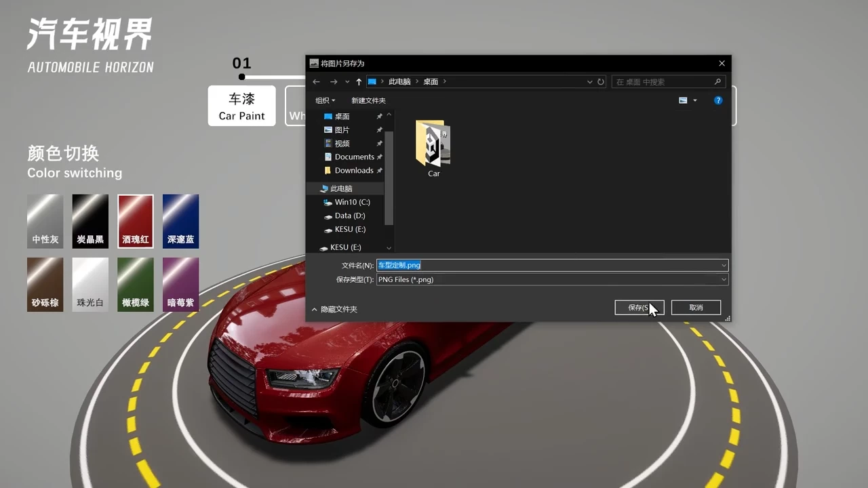Click the 文件名 input field
Screen dimensions: 868x488
point(551,265)
